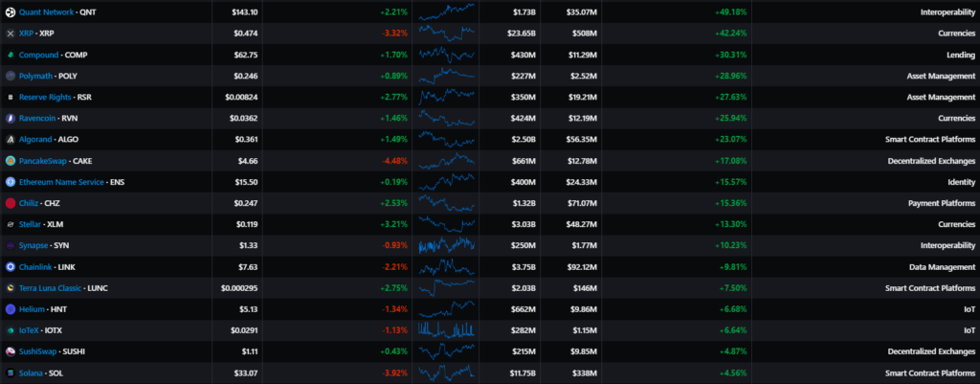Image resolution: width=980 pixels, height=384 pixels.
Task: Click the IoTeX logo icon
Action: click(10, 330)
